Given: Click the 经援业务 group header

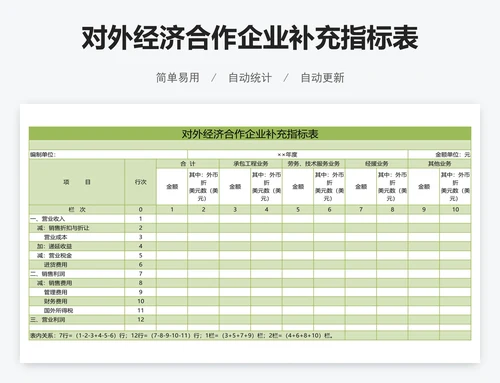Looking at the screenshot, I should [x=377, y=164].
